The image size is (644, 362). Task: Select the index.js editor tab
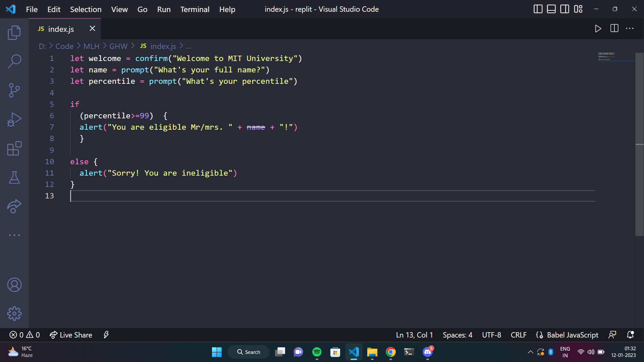point(61,29)
